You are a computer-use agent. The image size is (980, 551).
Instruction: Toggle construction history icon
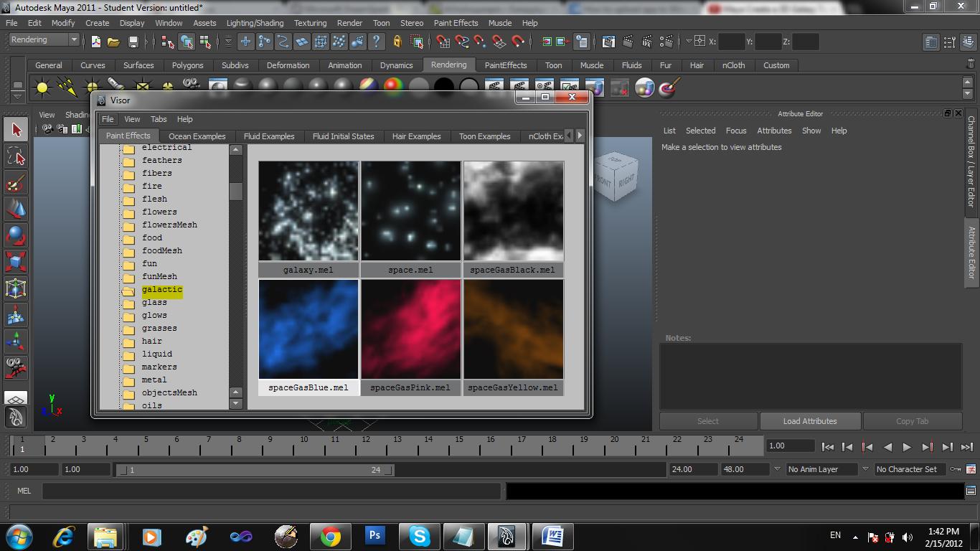pos(582,42)
